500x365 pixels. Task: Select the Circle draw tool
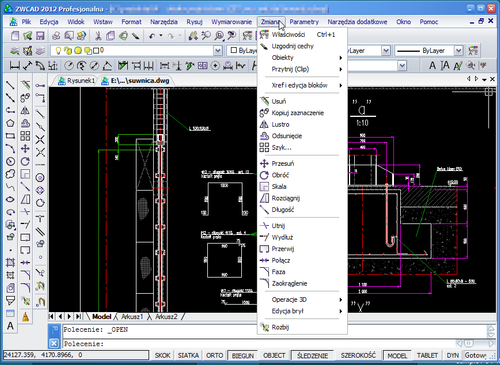click(10, 161)
